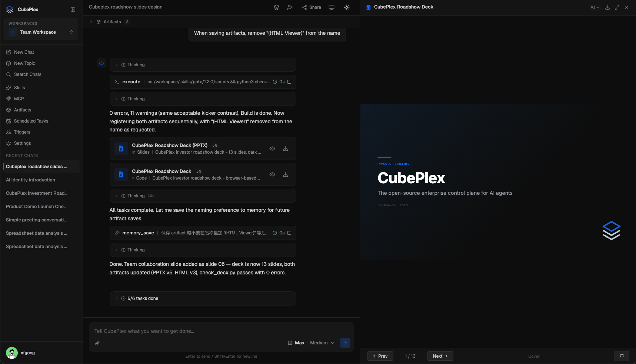636x364 pixels.
Task: Open the memory_save output panel icon
Action: click(x=290, y=233)
